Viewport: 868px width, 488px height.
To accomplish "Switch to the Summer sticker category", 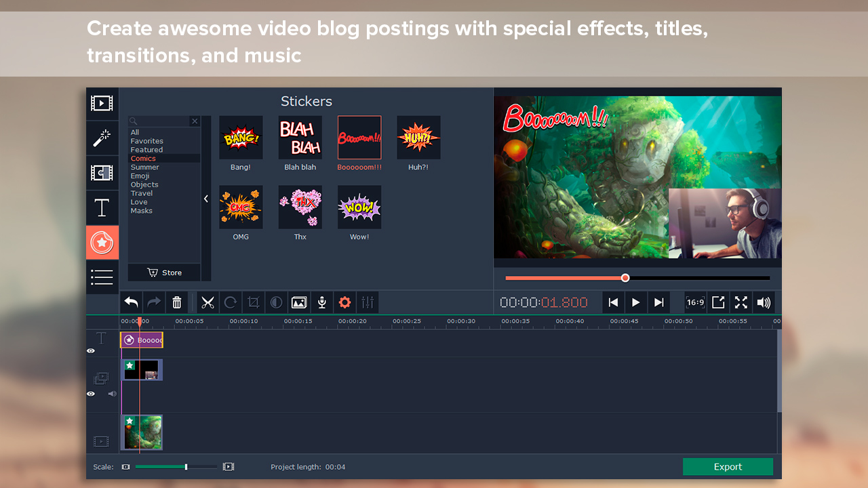I will point(144,167).
